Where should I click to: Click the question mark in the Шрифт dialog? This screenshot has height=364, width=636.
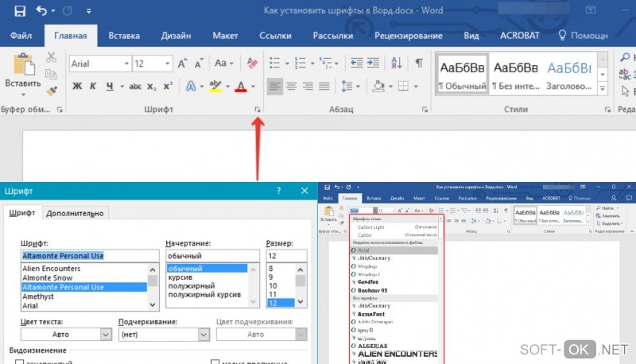(279, 191)
